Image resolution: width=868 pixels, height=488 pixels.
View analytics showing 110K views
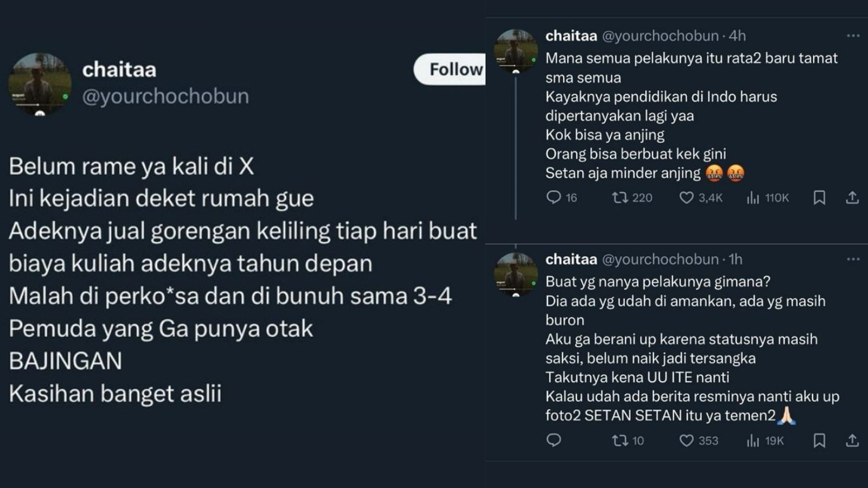pyautogui.click(x=753, y=198)
